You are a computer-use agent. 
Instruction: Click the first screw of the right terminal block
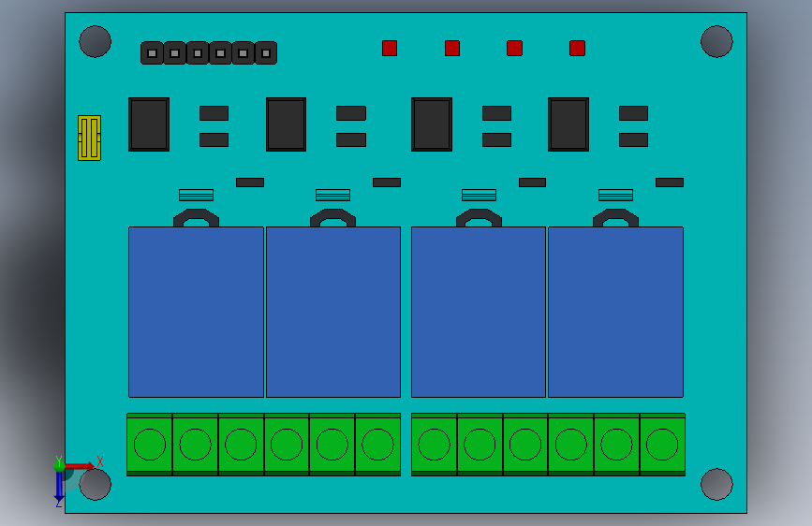[x=434, y=445]
